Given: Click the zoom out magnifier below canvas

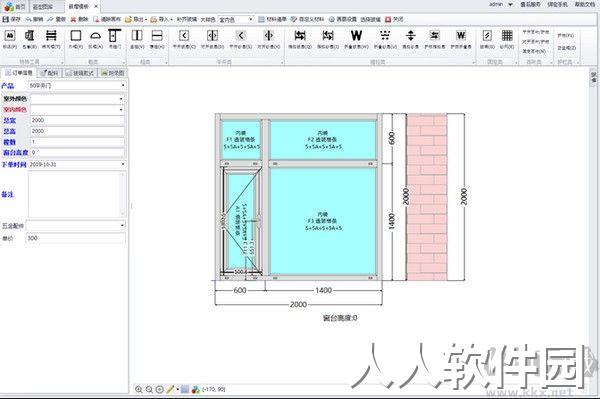Looking at the screenshot, I should (x=149, y=389).
